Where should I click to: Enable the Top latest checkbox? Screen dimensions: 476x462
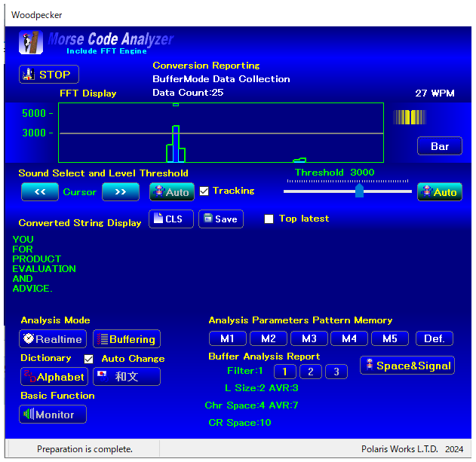click(269, 219)
